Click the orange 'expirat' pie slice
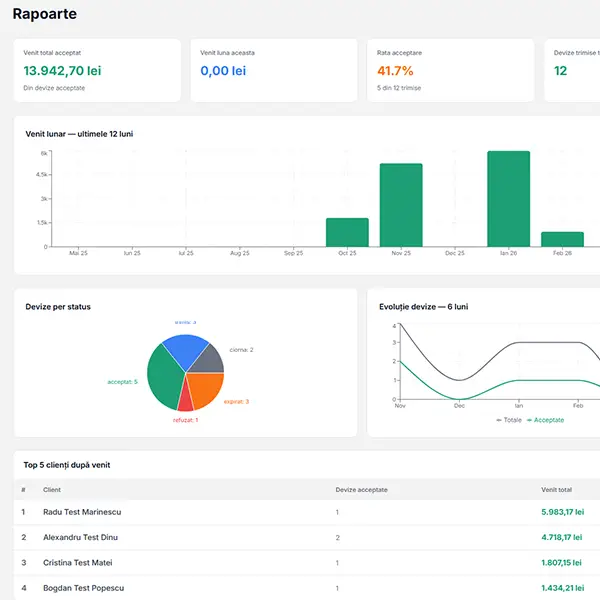Viewport: 600px width, 600px height. (x=207, y=388)
